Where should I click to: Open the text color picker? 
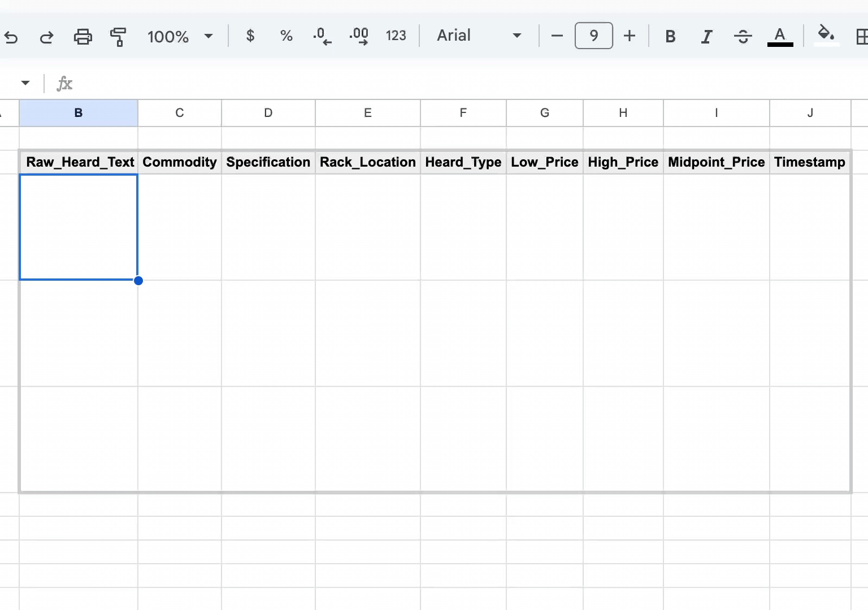[x=780, y=37]
